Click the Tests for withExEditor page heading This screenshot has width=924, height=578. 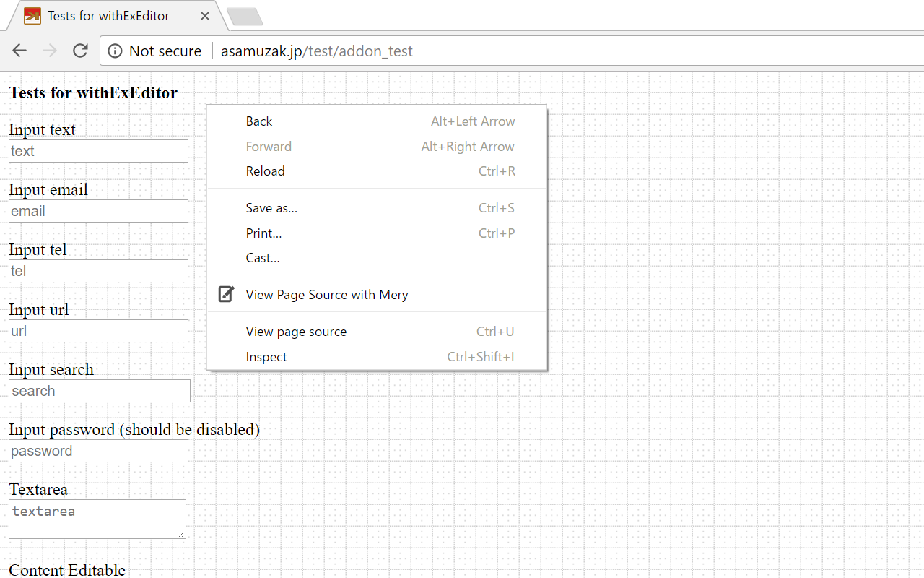click(93, 92)
